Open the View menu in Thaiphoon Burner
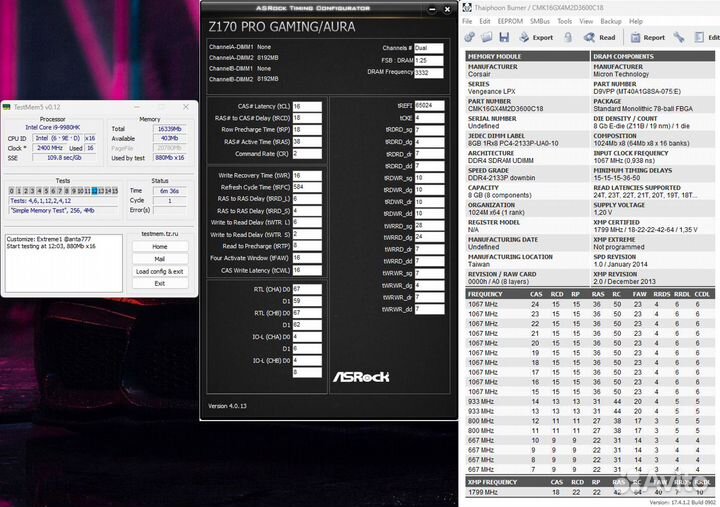 tap(586, 21)
